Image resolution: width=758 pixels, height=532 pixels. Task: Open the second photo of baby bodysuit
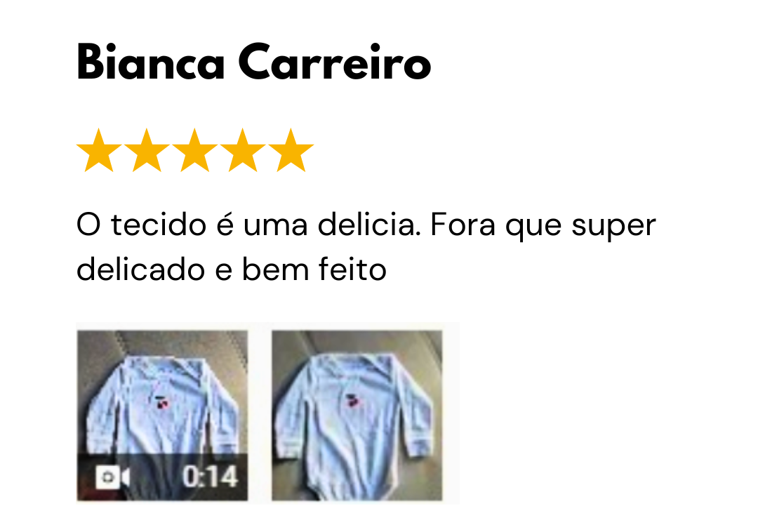click(x=357, y=415)
